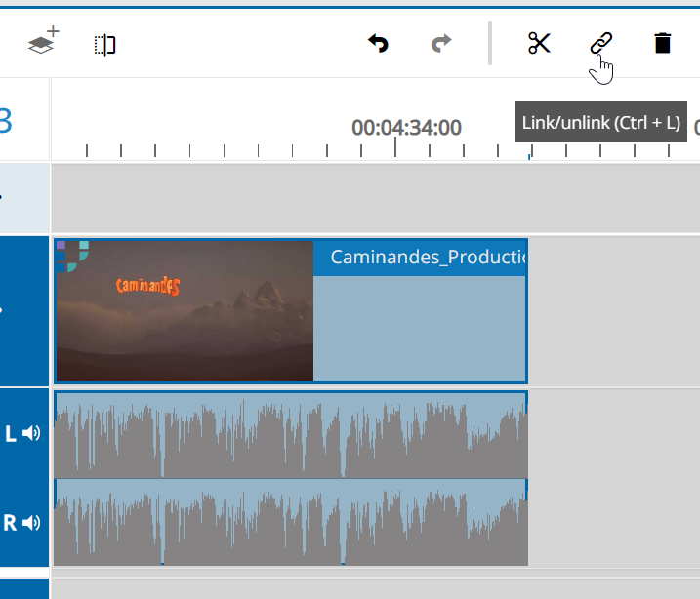Click the R audio track header label
Image resolution: width=700 pixels, height=599 pixels.
click(x=11, y=523)
